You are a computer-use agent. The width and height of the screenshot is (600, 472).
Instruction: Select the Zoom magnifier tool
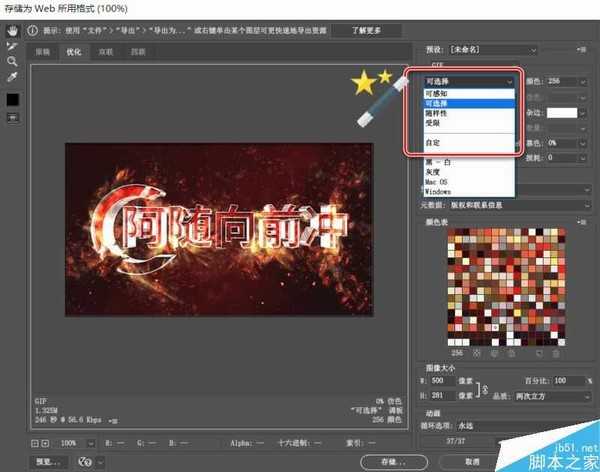coord(13,61)
